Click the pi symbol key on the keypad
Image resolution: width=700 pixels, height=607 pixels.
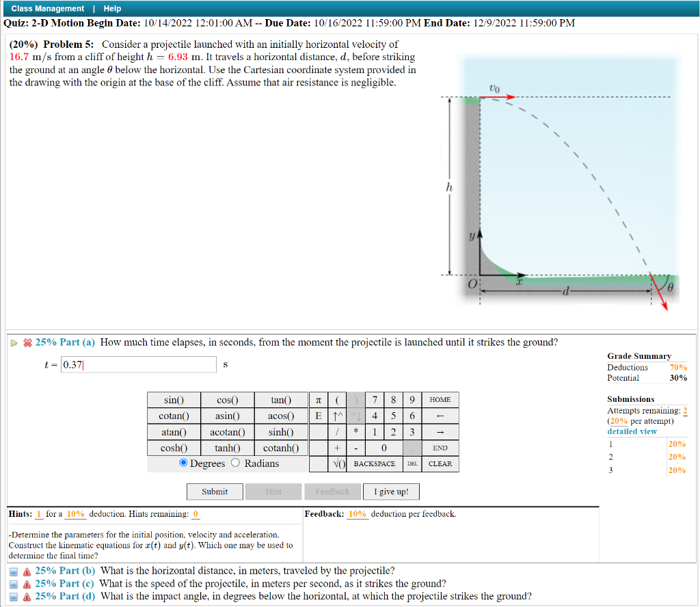[318, 400]
